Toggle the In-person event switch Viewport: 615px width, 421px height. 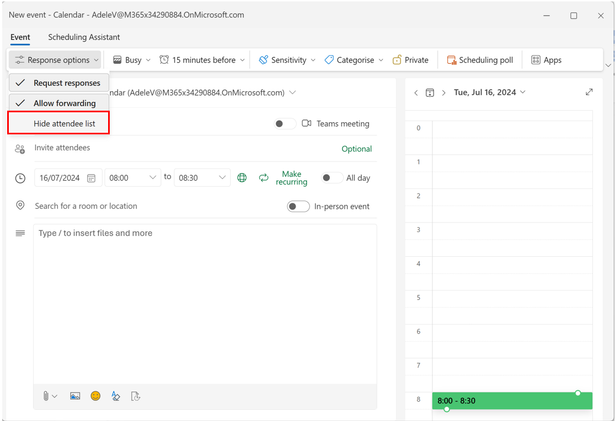point(298,206)
